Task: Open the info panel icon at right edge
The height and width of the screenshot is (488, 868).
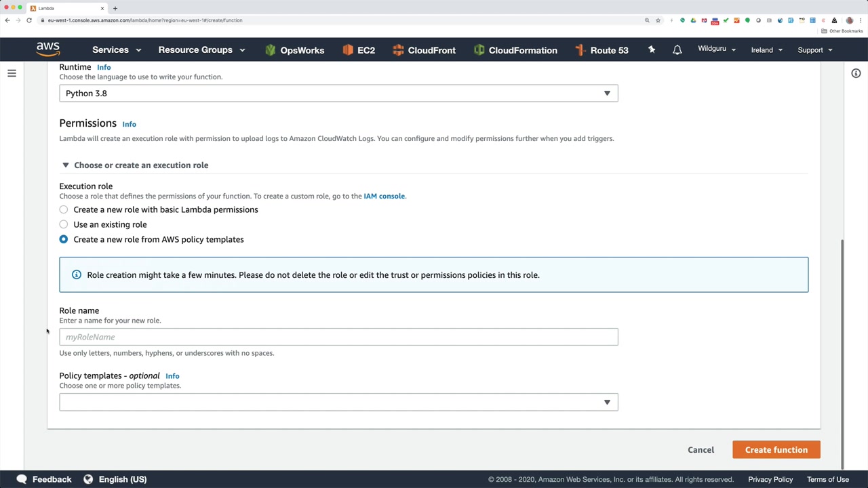Action: click(856, 73)
